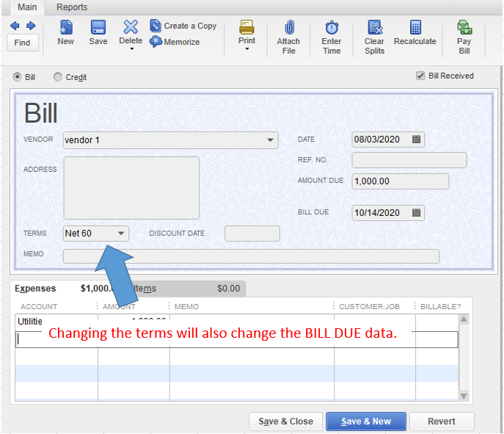Expand the Delete dropdown arrow
This screenshot has height=434, width=504.
131,49
